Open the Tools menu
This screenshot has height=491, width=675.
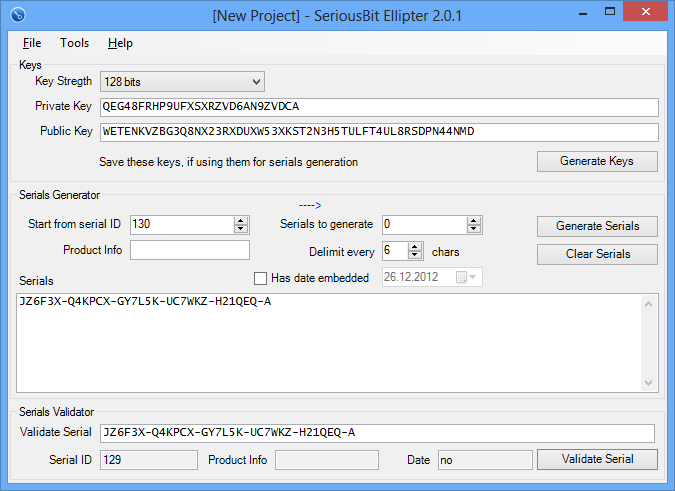tap(74, 43)
